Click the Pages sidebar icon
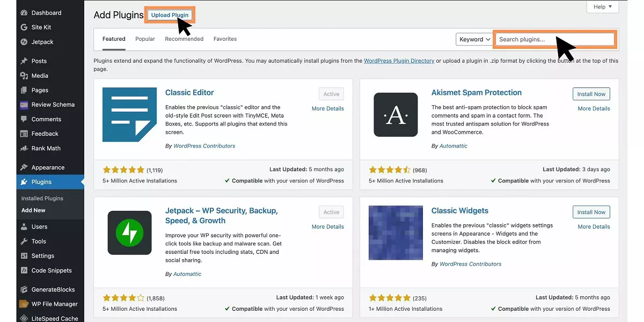 pyautogui.click(x=24, y=90)
